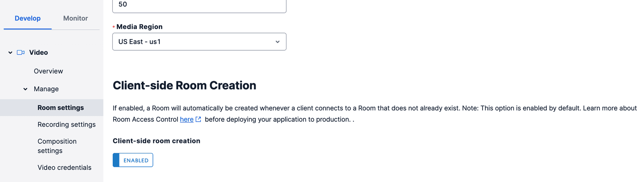Click the Manage label in sidebar
644x182 pixels.
click(x=46, y=89)
